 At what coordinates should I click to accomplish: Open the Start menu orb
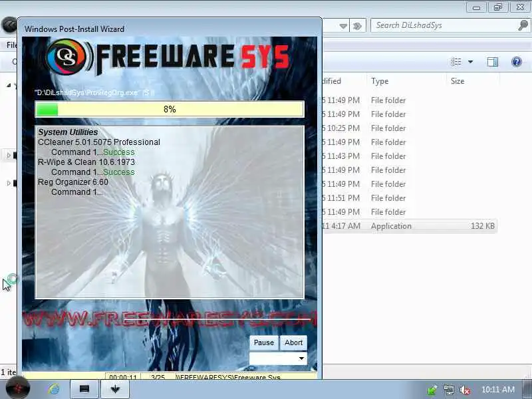17,389
